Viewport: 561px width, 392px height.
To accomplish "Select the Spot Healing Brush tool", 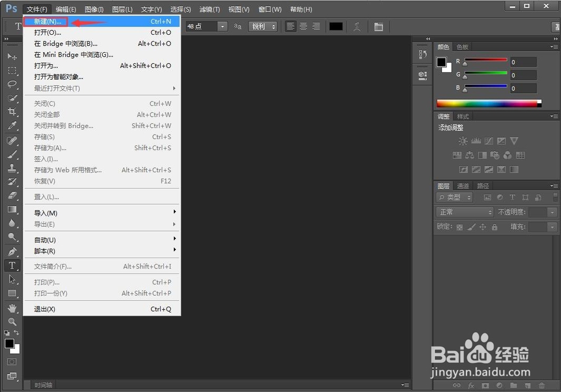I will (x=12, y=141).
